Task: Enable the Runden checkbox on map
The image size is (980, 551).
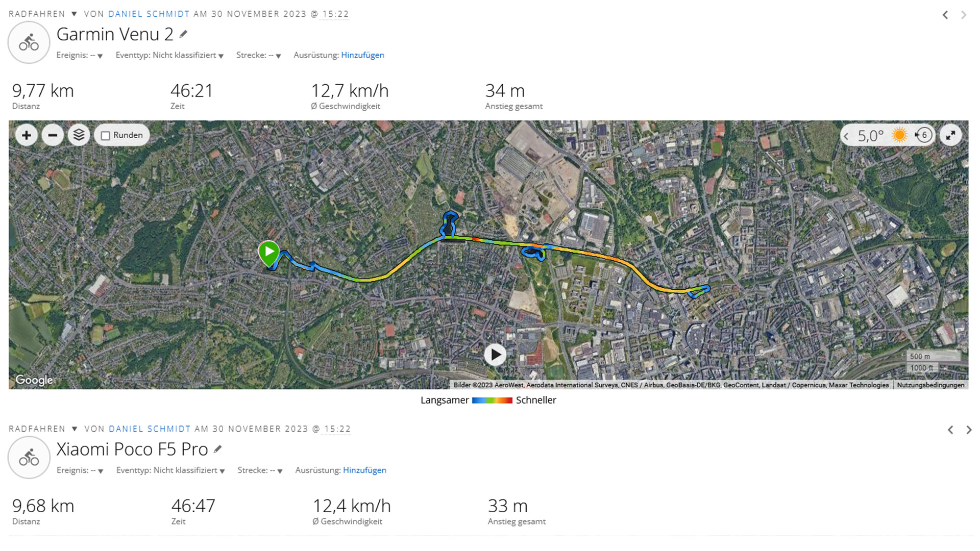Action: [x=106, y=136]
